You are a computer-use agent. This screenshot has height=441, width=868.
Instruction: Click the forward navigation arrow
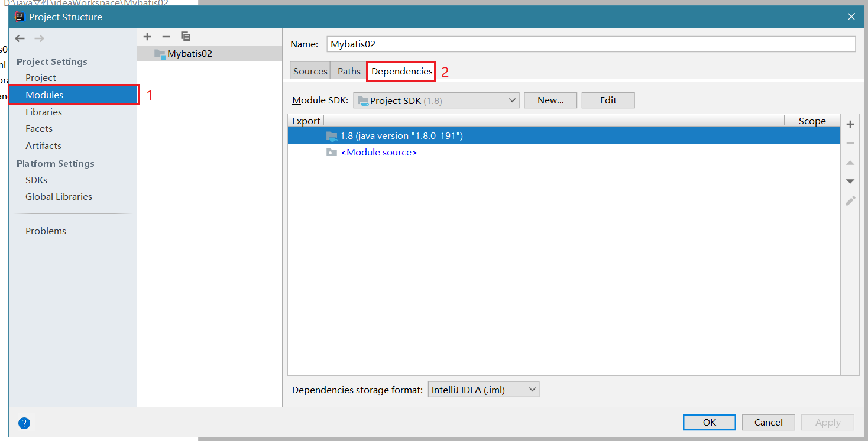[39, 38]
